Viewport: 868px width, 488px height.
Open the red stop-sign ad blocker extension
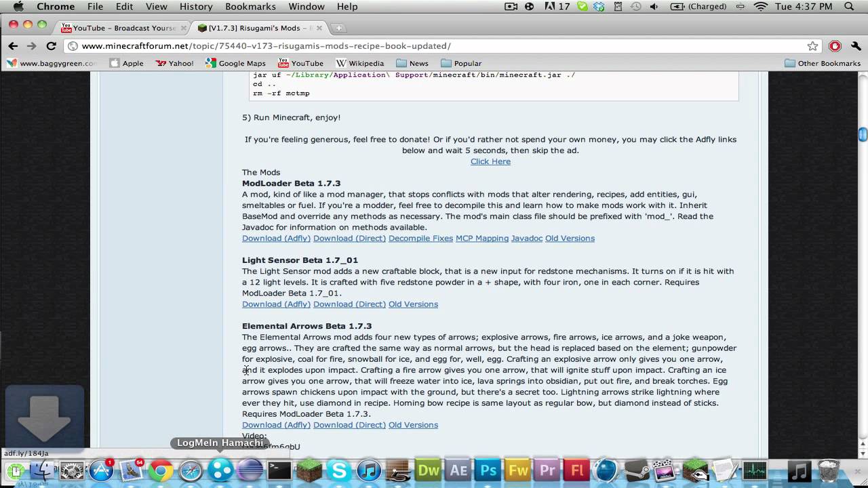click(x=835, y=46)
